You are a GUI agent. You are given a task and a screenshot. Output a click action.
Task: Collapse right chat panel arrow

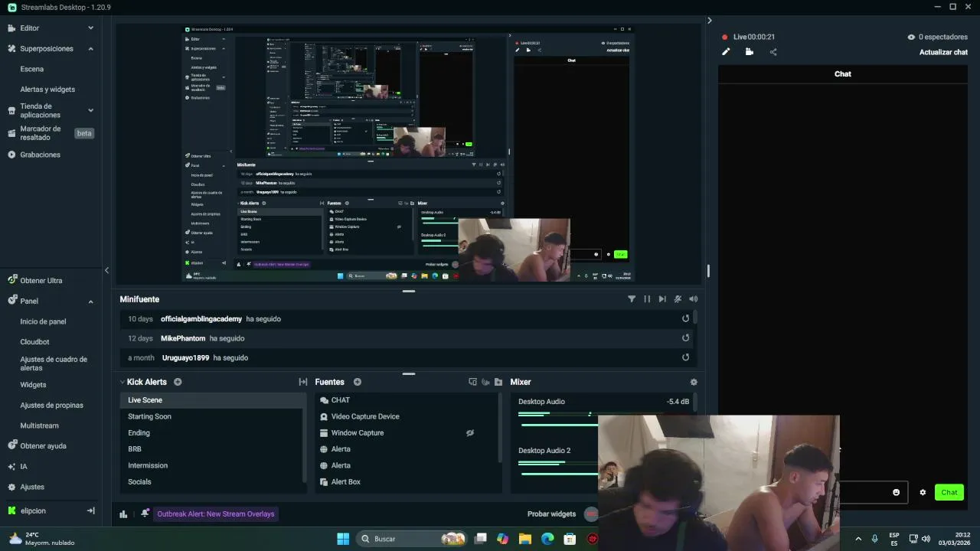coord(709,21)
